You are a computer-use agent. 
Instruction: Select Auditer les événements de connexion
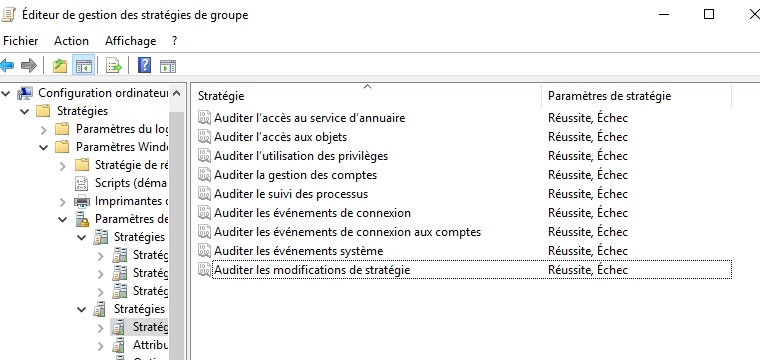pyautogui.click(x=312, y=213)
